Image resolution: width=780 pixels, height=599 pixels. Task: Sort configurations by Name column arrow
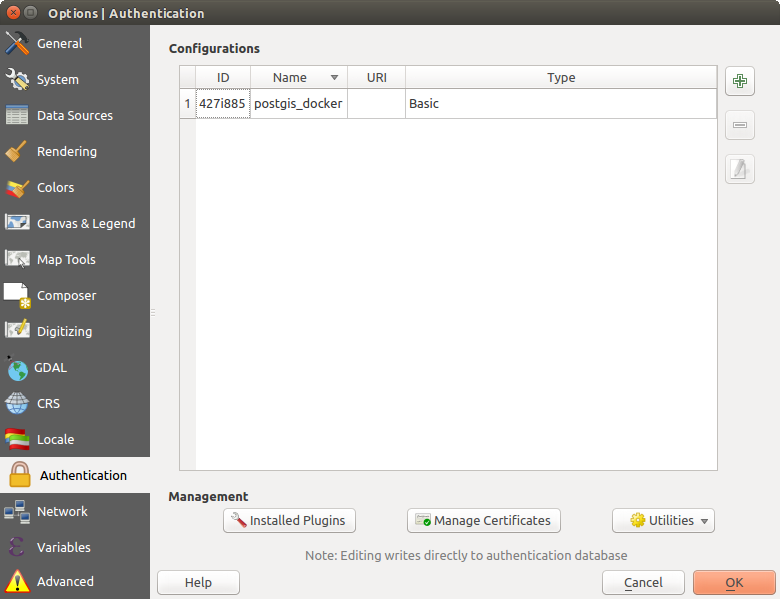(334, 78)
